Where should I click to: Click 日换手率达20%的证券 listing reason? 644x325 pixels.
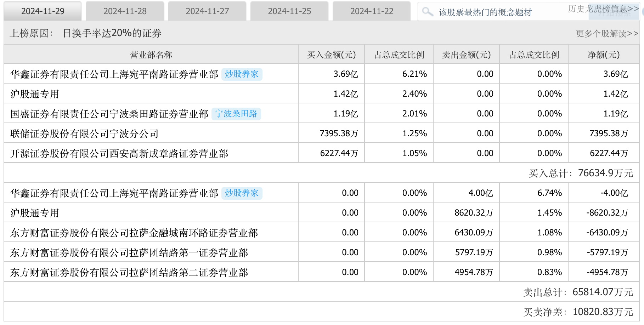(x=112, y=33)
